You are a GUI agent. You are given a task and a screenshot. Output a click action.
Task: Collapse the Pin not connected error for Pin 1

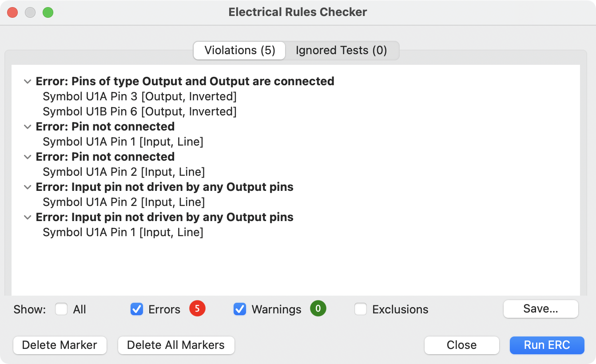(x=27, y=127)
